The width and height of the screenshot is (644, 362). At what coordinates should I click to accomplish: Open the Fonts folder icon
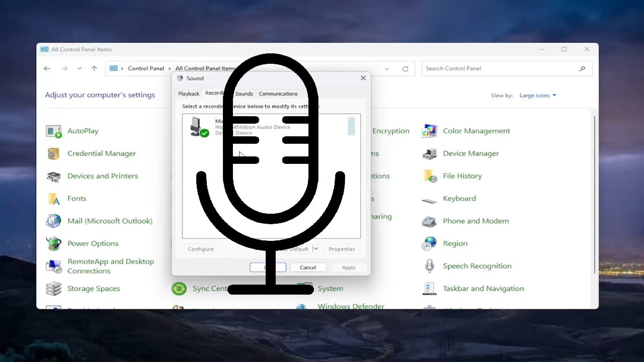(54, 199)
